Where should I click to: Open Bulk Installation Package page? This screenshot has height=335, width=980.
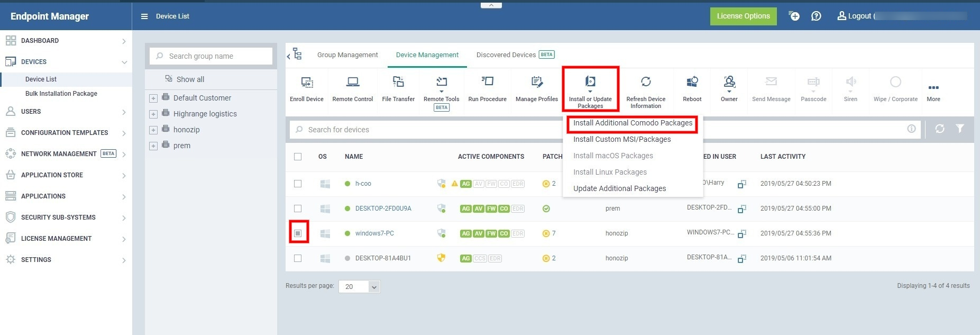coord(61,94)
